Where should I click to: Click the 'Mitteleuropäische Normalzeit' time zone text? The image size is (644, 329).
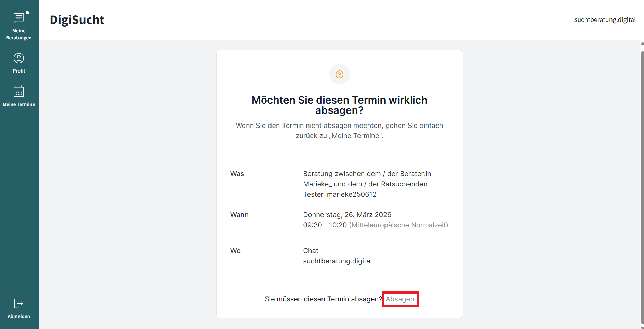(399, 225)
